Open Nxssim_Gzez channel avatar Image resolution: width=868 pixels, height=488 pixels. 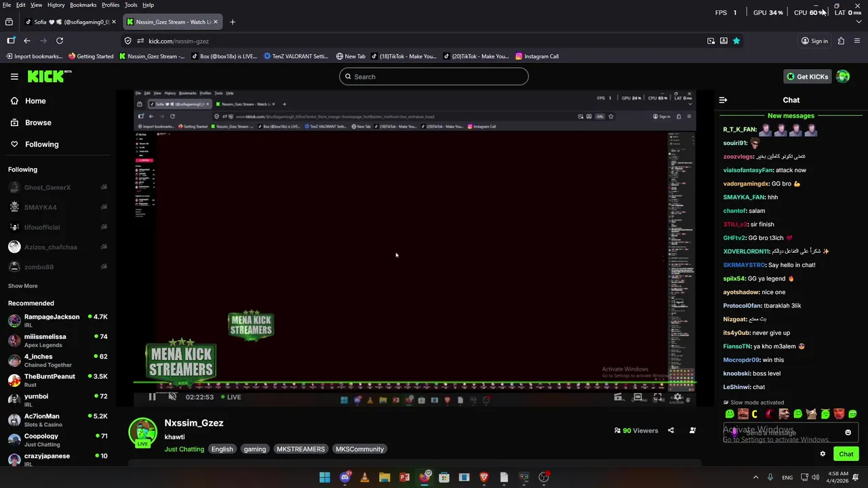142,433
